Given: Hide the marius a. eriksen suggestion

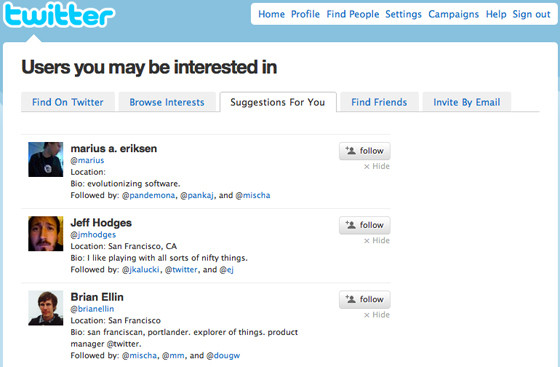Looking at the screenshot, I should (377, 166).
